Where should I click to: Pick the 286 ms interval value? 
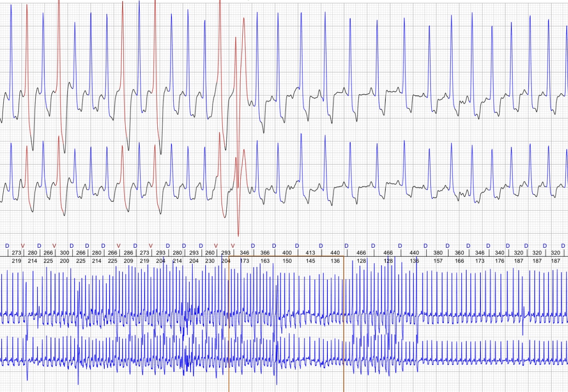(128, 253)
